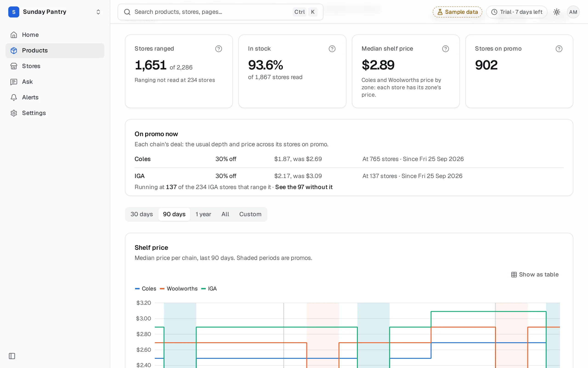
Task: Open the AM user avatar
Action: (573, 12)
